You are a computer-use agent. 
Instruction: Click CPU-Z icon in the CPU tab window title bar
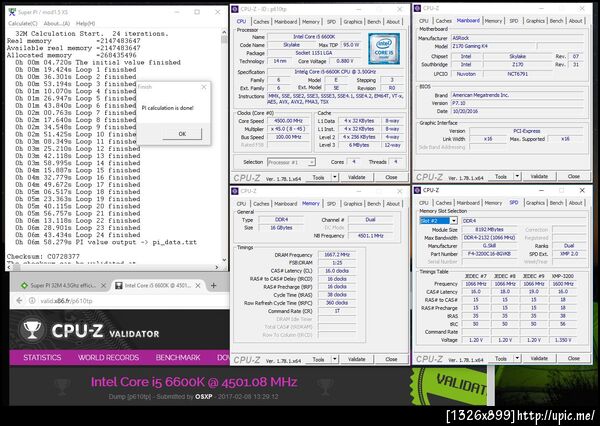pyautogui.click(x=235, y=9)
